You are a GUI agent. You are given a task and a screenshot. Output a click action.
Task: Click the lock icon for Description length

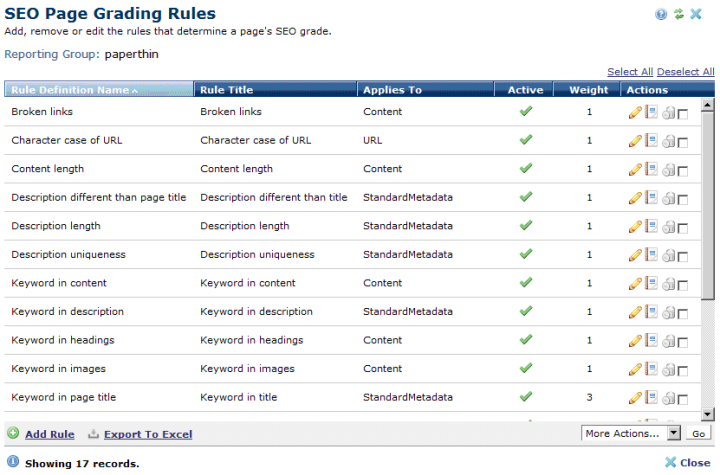coord(667,227)
